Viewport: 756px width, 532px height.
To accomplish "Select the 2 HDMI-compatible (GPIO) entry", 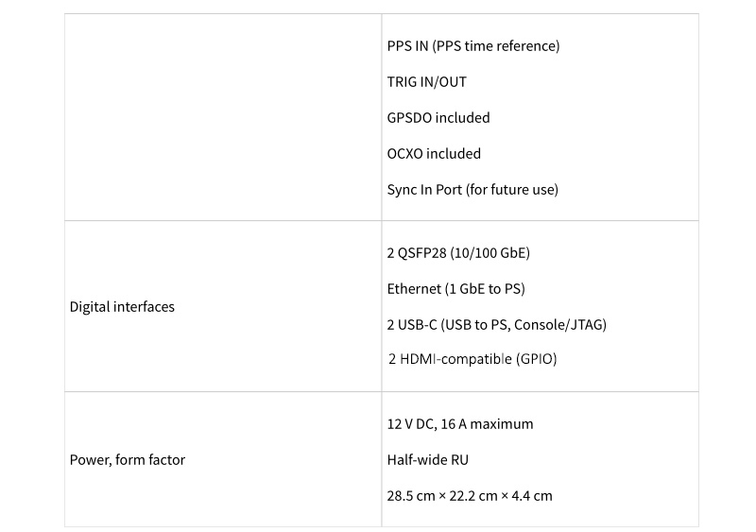I will (x=472, y=360).
